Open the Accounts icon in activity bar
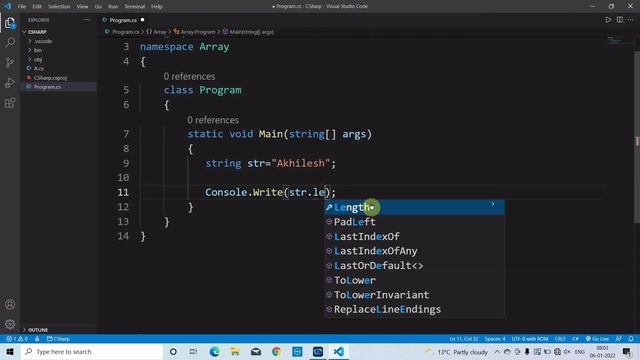This screenshot has height=360, width=640. [x=10, y=304]
